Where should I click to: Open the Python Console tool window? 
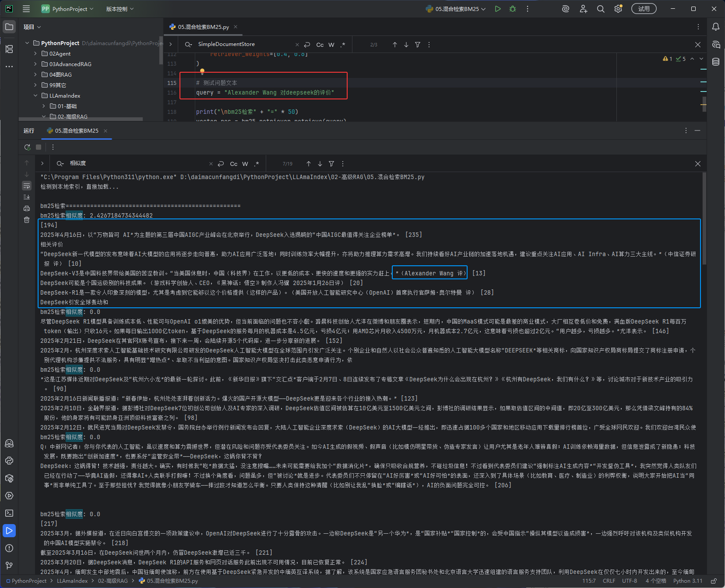tap(9, 461)
